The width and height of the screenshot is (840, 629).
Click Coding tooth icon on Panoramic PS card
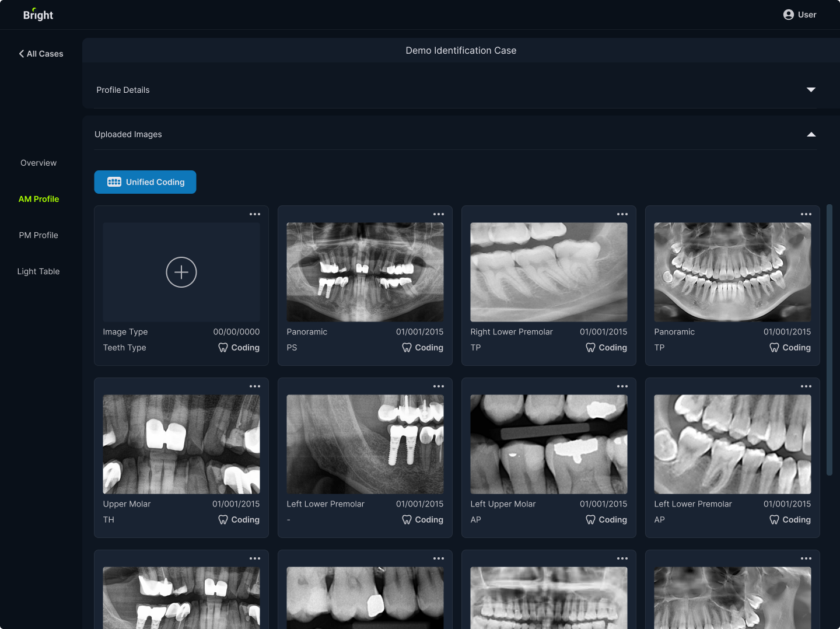click(407, 348)
